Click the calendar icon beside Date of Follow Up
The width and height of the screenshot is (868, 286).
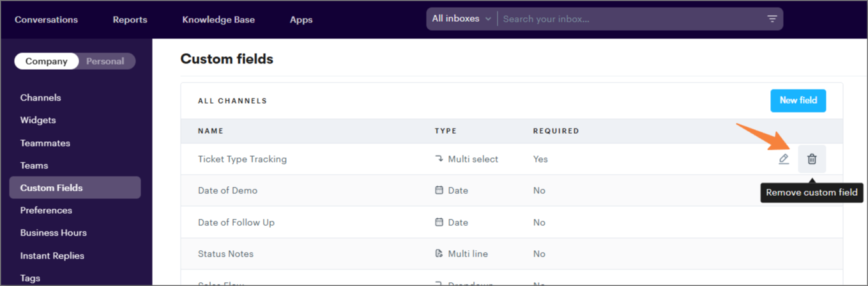point(439,223)
